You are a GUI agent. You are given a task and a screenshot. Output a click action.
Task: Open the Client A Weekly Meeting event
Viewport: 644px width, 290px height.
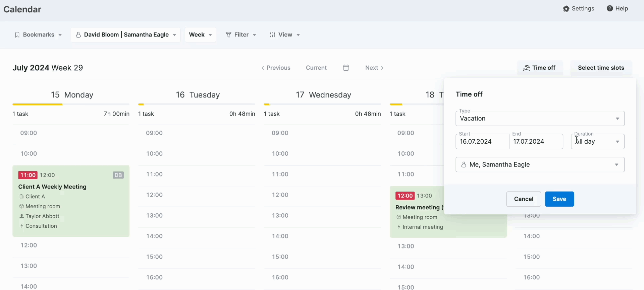[71, 201]
